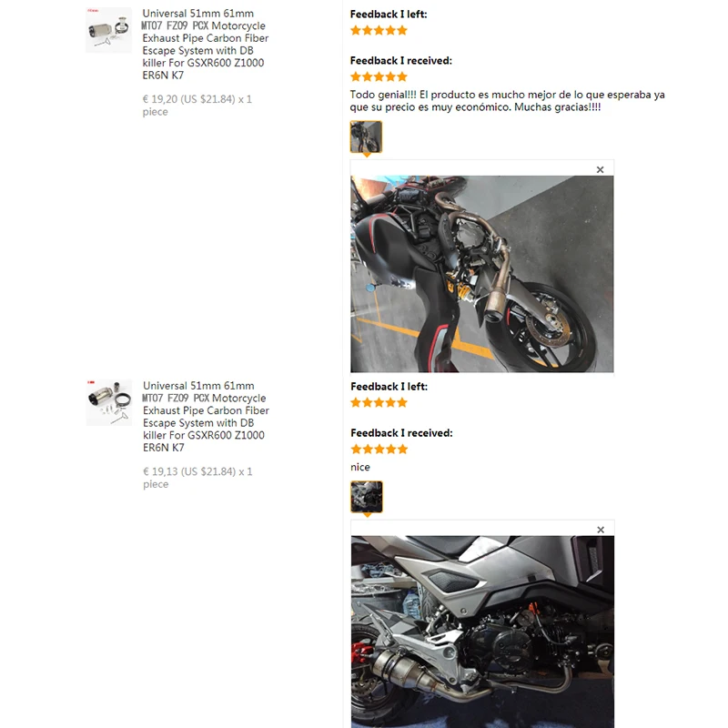Close the first expanded review photo

600,170
